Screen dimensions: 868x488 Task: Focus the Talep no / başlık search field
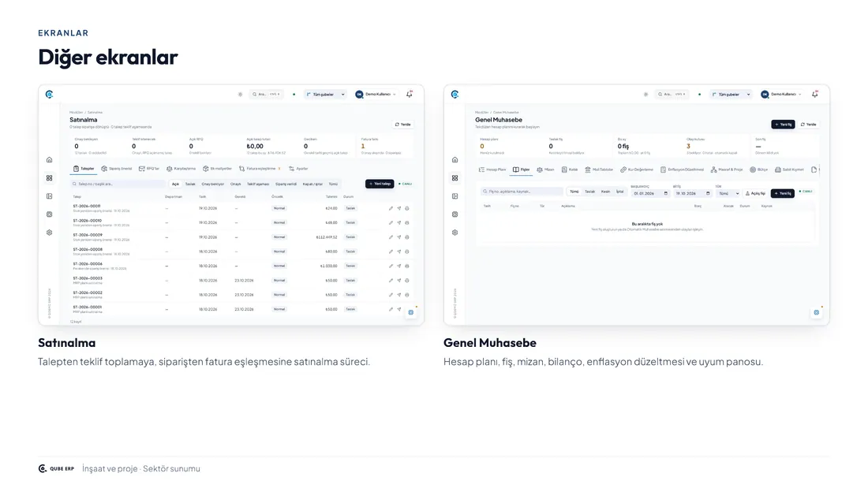coord(118,184)
